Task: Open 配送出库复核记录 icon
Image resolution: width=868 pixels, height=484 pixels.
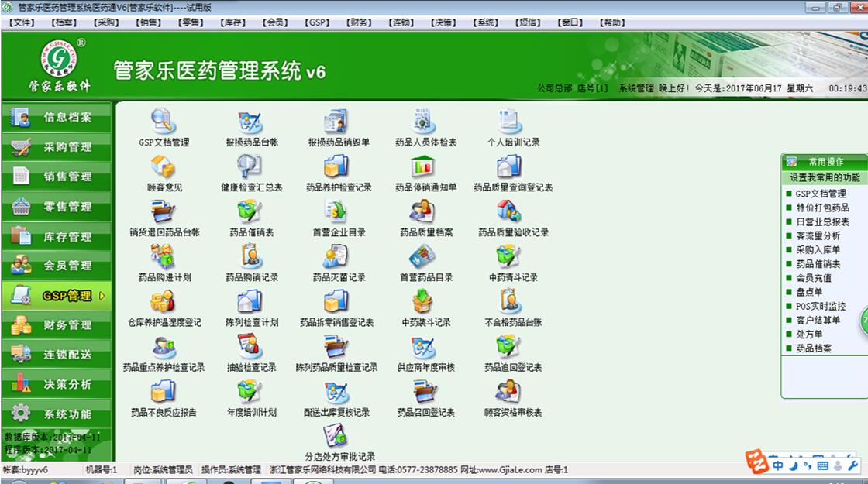Action: pos(338,392)
